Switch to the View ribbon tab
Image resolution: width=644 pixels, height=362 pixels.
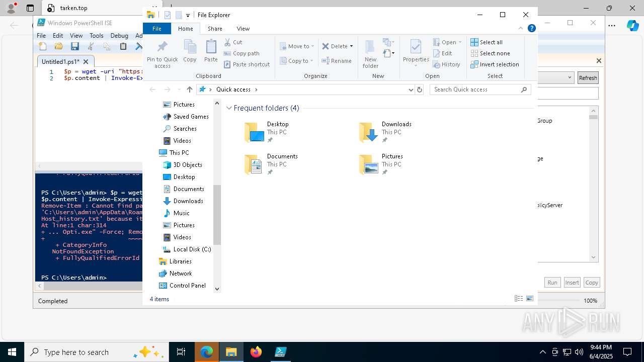tap(243, 29)
